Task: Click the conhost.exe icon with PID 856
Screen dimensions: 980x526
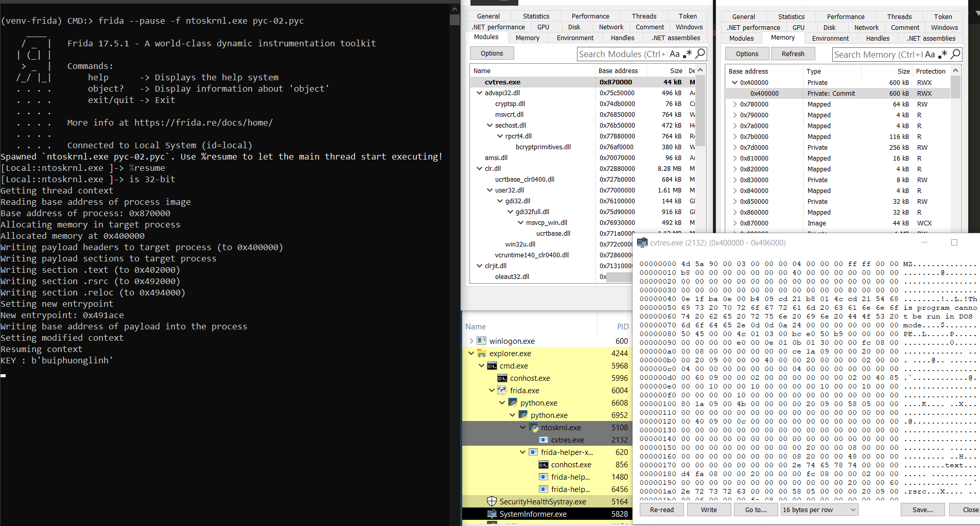Action: coord(544,464)
